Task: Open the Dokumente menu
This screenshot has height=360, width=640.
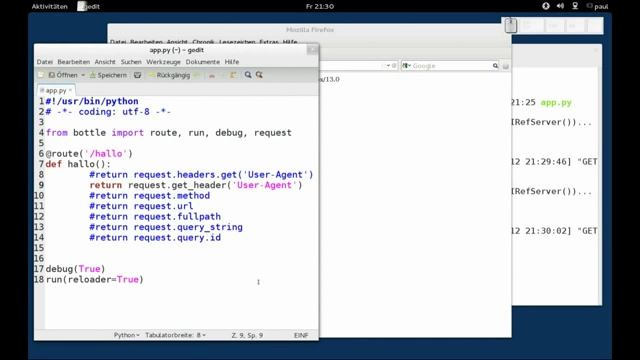Action: tap(202, 62)
